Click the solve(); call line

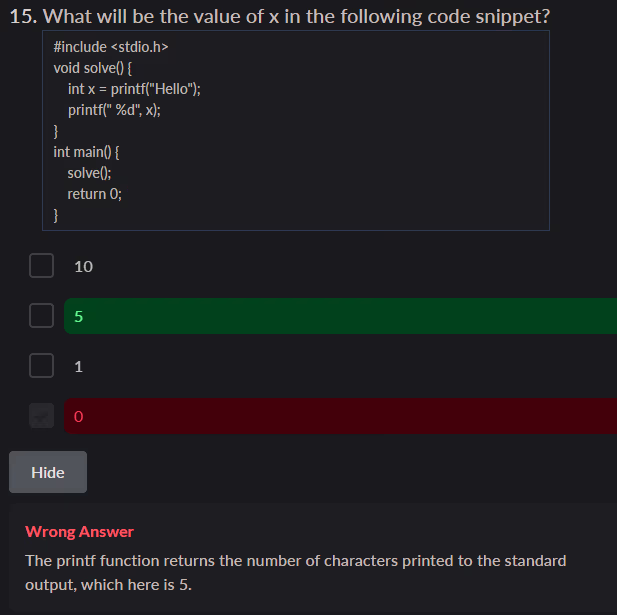pos(89,173)
